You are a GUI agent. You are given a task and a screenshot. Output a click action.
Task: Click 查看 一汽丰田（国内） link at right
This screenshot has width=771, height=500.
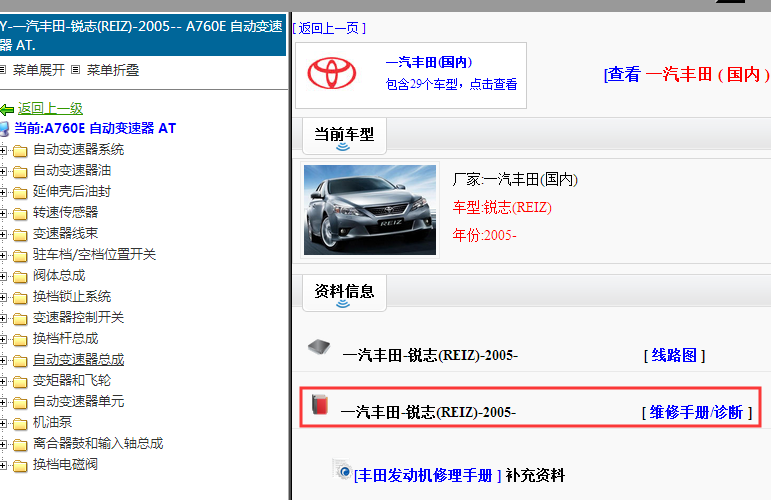[687, 74]
